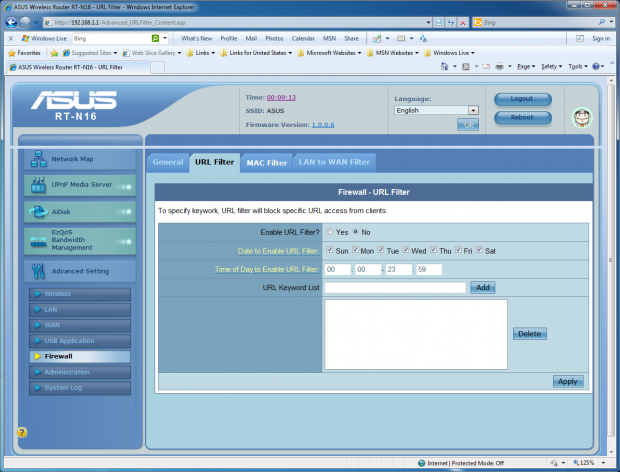Expand Web Slice Gallery dropdown

[x=179, y=53]
